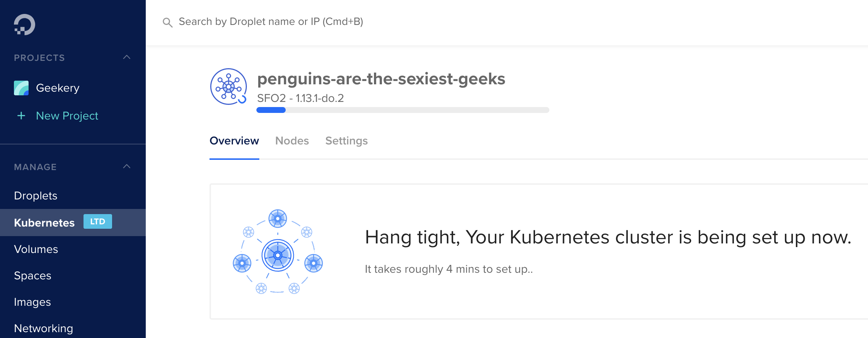Open the Settings tab

coord(346,141)
